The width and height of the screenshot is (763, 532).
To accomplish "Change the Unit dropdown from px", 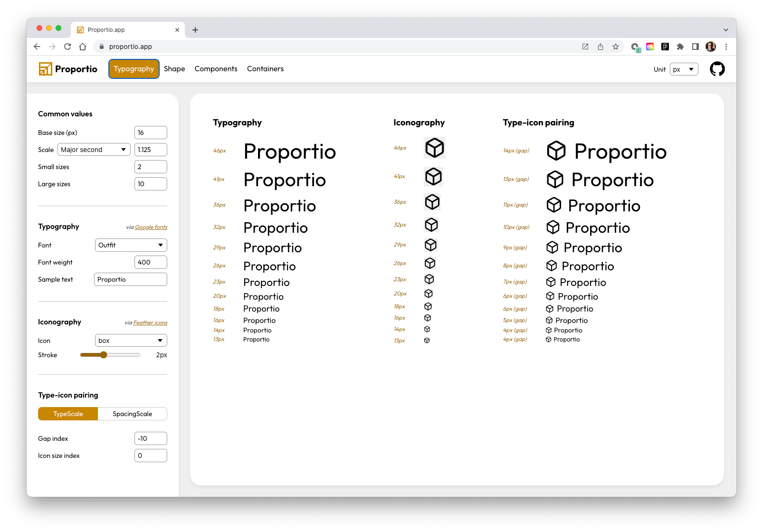I will pyautogui.click(x=684, y=69).
